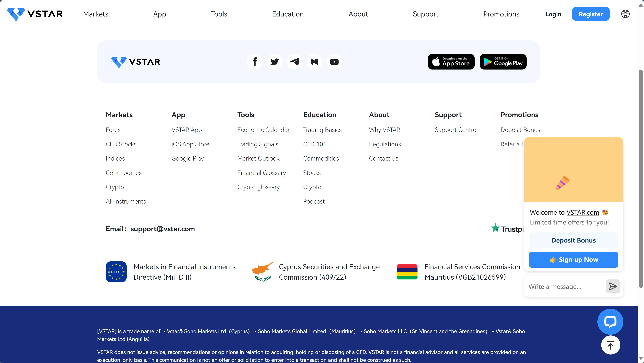Open the live chat bubble button
This screenshot has width=644, height=363.
coord(610,322)
